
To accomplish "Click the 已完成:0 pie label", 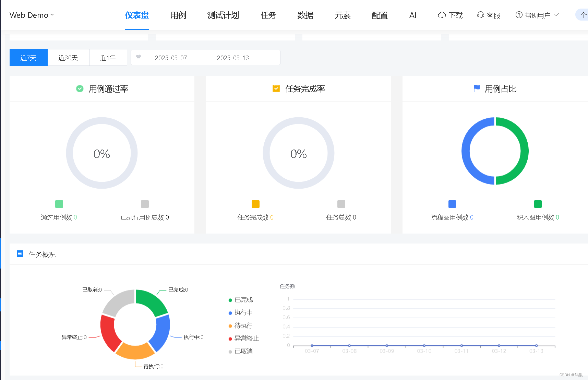I will pyautogui.click(x=178, y=290).
